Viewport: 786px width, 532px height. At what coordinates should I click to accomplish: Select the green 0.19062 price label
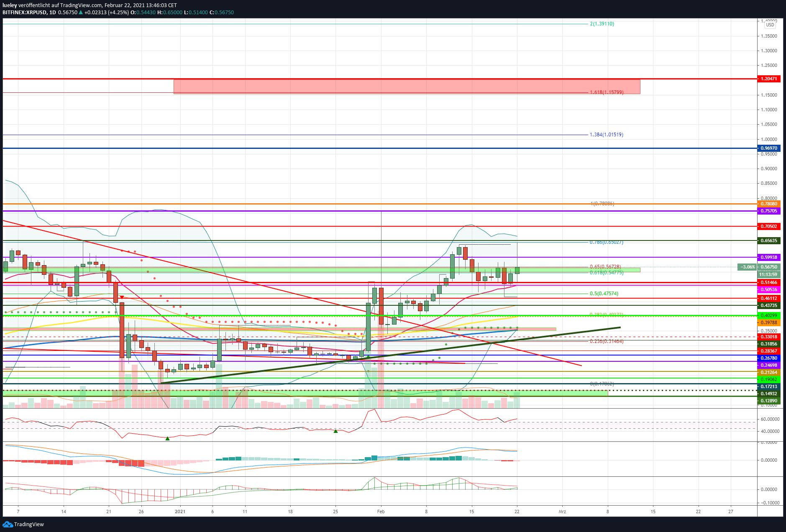coord(769,379)
